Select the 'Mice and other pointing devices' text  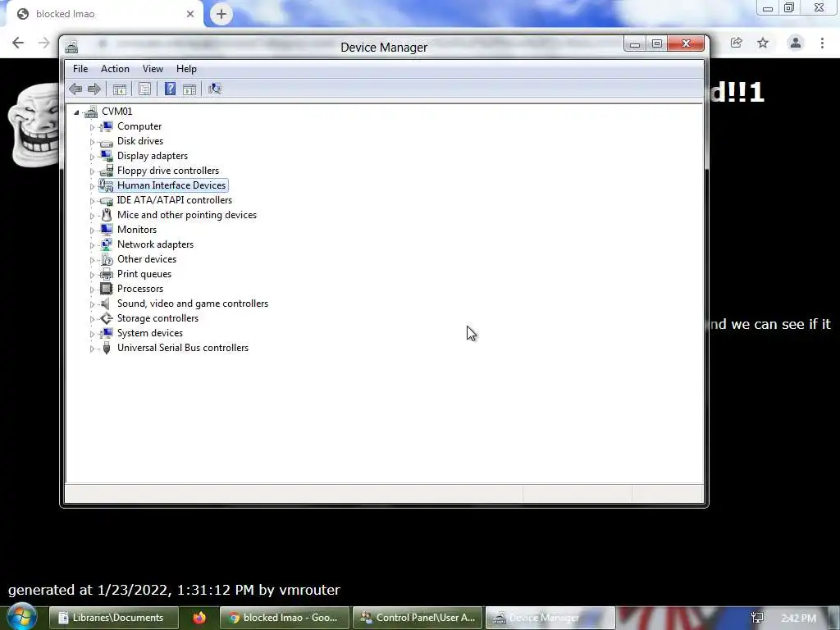pyautogui.click(x=187, y=215)
